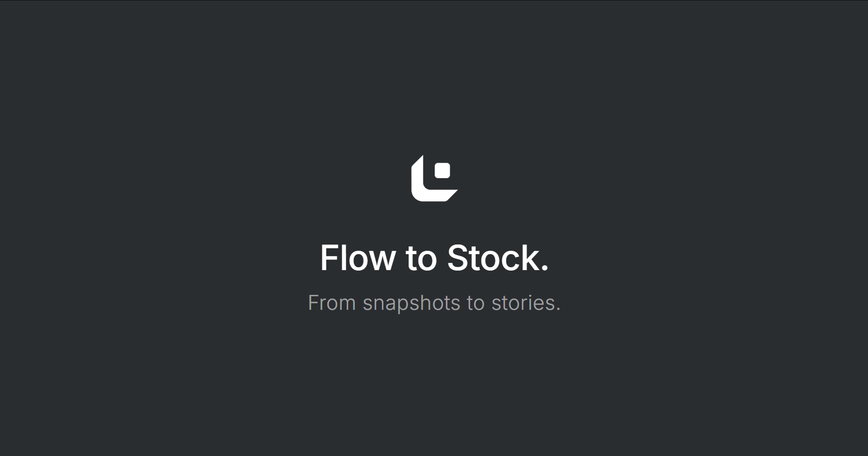Select the word "From" in the subtitle

pyautogui.click(x=332, y=303)
